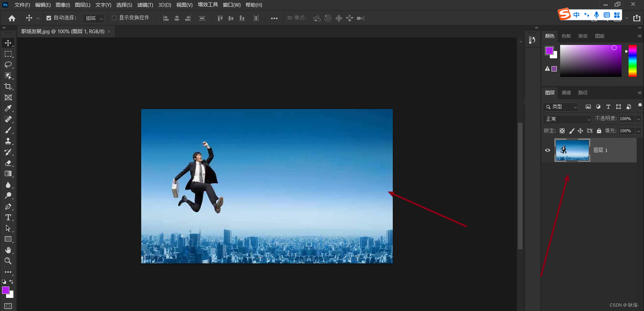Select the Crop tool
This screenshot has height=311, width=644.
tap(8, 87)
